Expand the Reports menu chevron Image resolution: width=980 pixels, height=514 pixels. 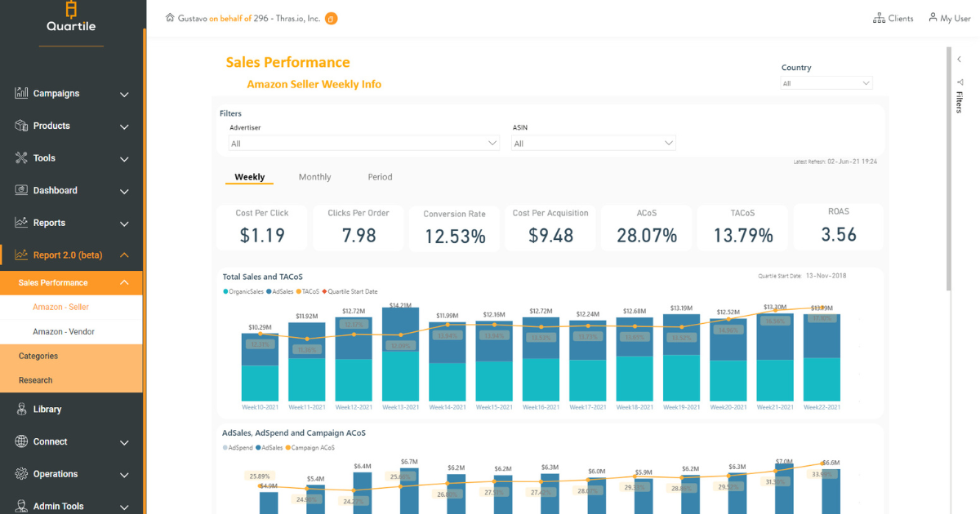coord(124,224)
